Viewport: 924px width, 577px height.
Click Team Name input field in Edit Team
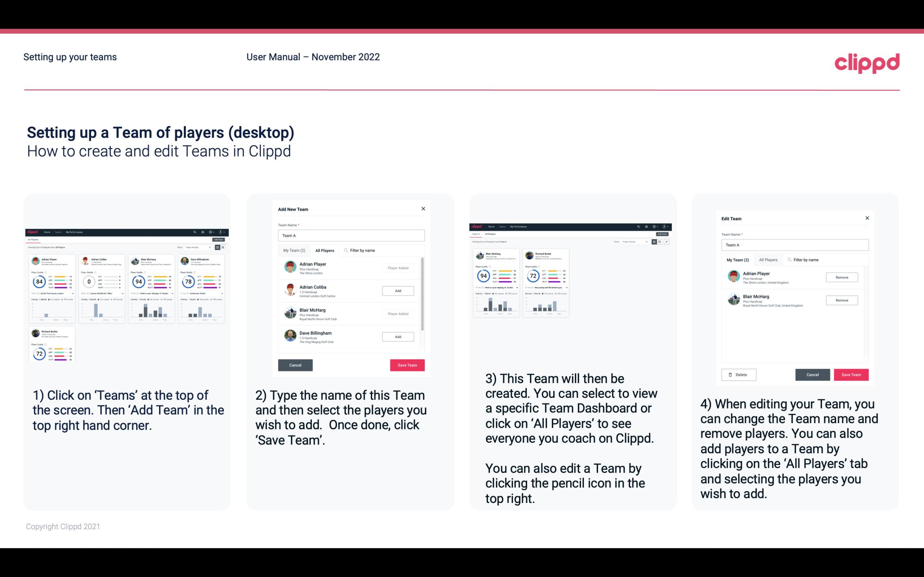(x=795, y=245)
